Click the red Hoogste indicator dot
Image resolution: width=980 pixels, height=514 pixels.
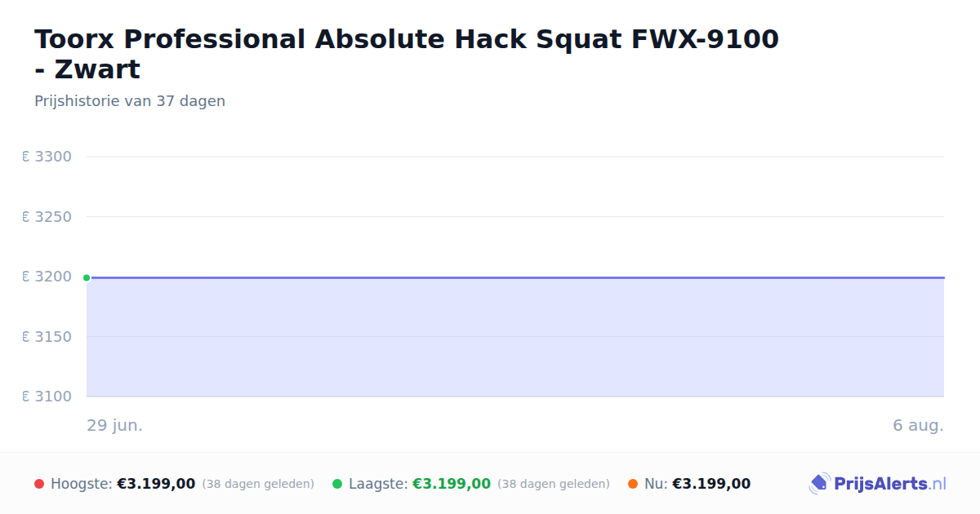pyautogui.click(x=39, y=484)
